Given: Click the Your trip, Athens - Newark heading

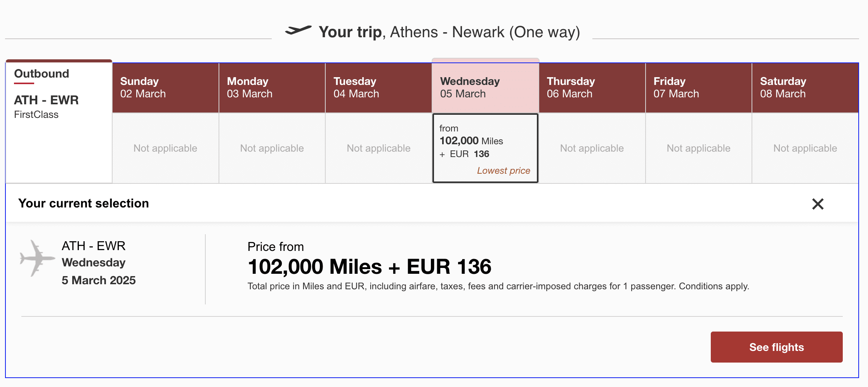Looking at the screenshot, I should [449, 32].
